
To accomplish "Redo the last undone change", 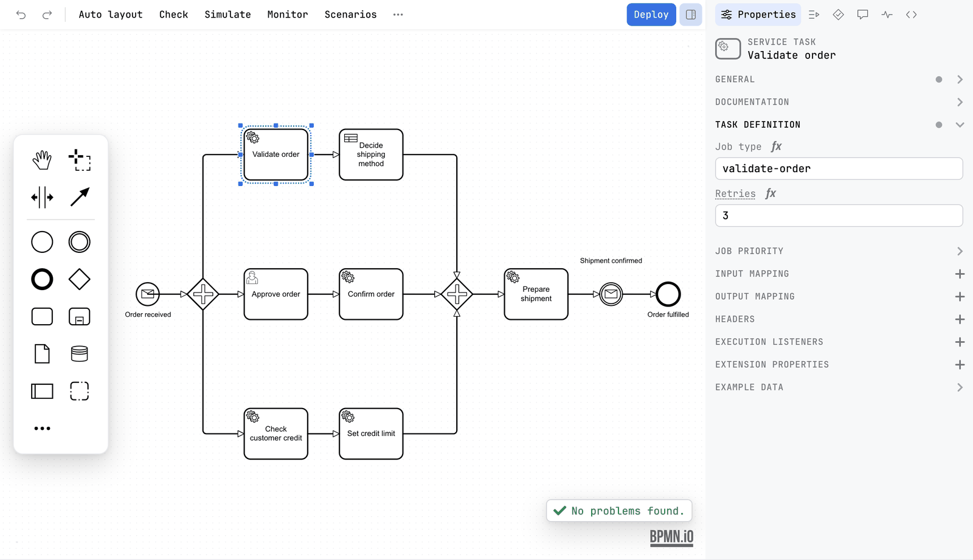I will pos(47,15).
